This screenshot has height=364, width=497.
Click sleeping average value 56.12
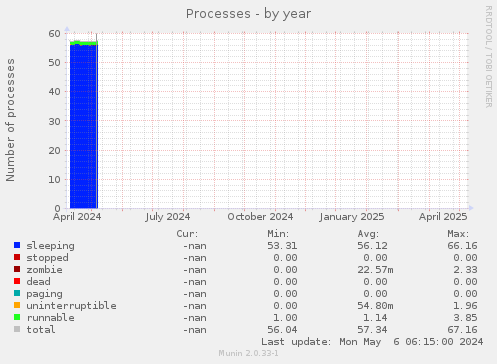pos(372,246)
